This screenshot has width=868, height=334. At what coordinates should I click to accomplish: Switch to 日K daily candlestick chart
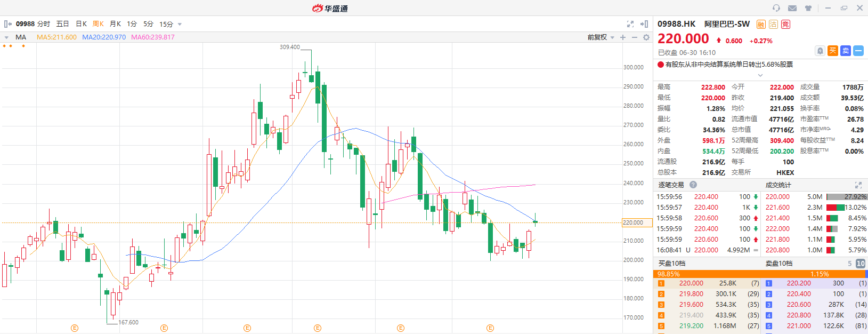coord(82,24)
